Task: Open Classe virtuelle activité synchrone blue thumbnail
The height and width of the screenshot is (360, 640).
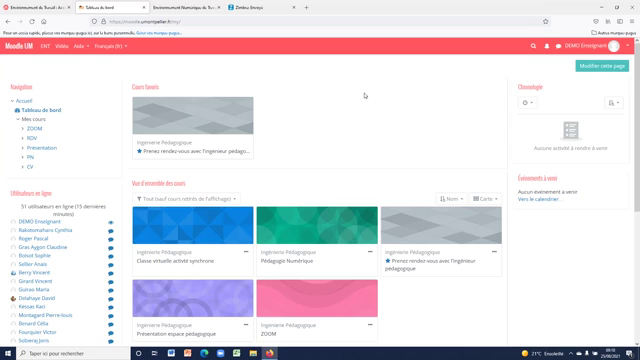Action: (193, 225)
